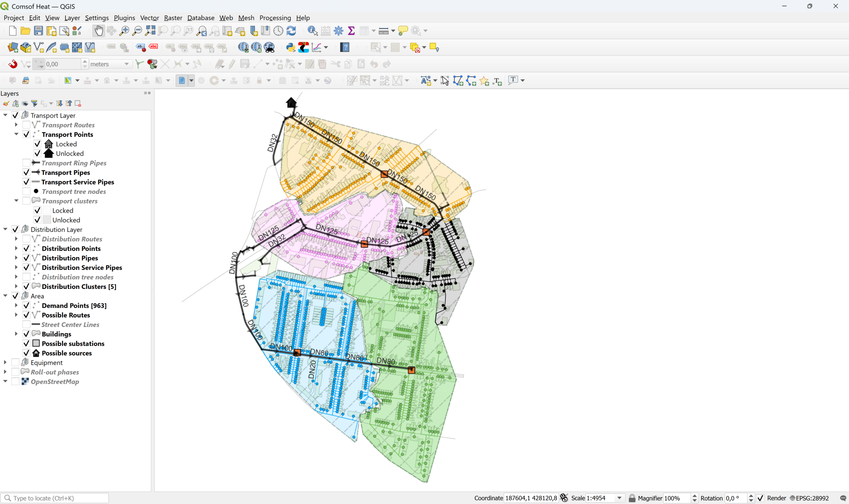Expand the Demand Points [963] layer

[16, 305]
